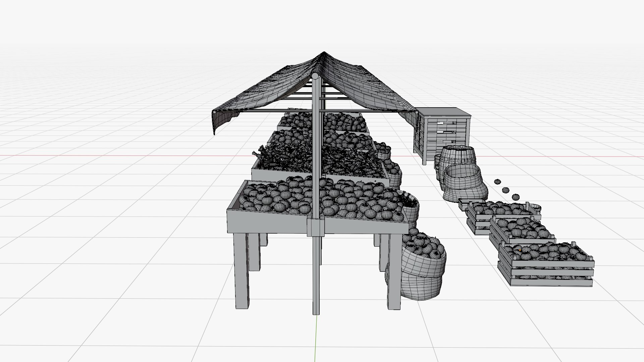
Task: Select the front-left leg of the table
Action: (241, 270)
